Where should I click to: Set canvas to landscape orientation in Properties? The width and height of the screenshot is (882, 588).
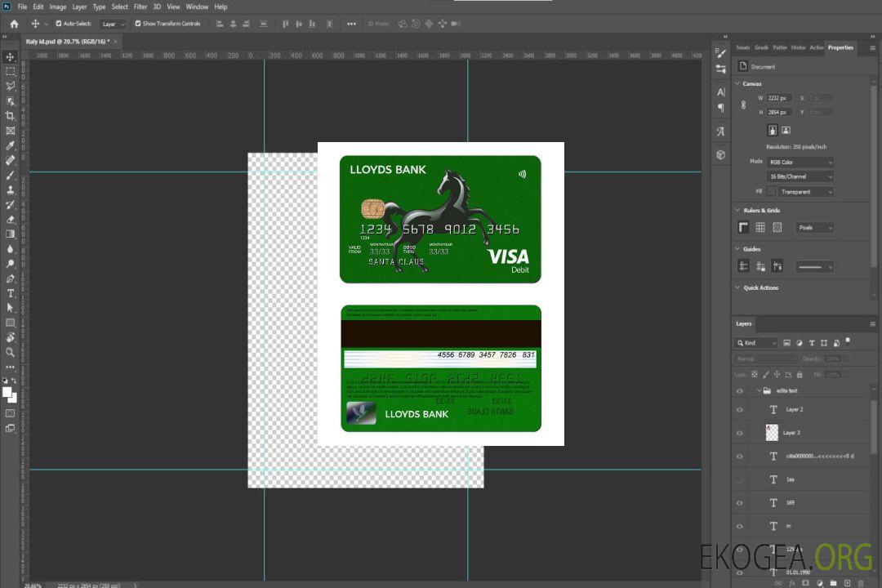coord(786,130)
